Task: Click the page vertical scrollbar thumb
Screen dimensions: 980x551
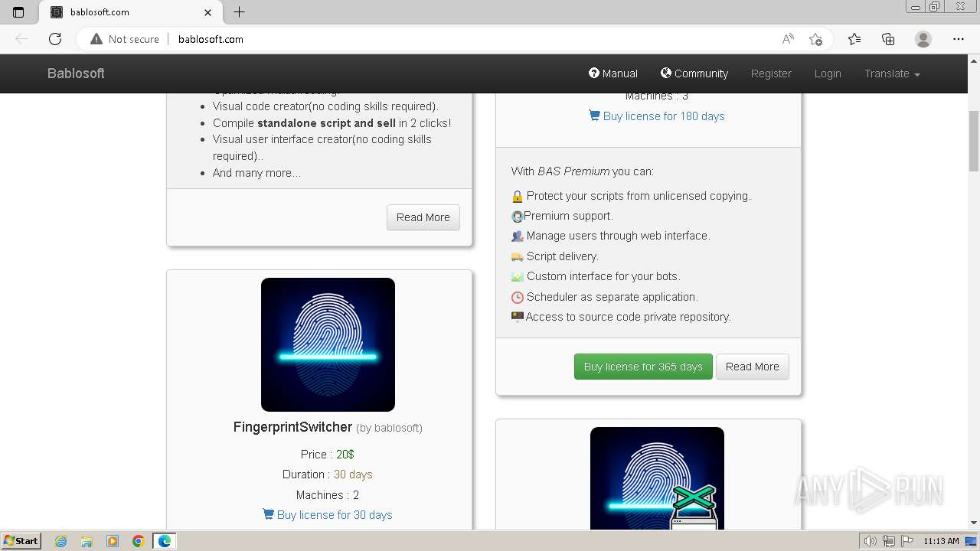Action: (x=974, y=142)
